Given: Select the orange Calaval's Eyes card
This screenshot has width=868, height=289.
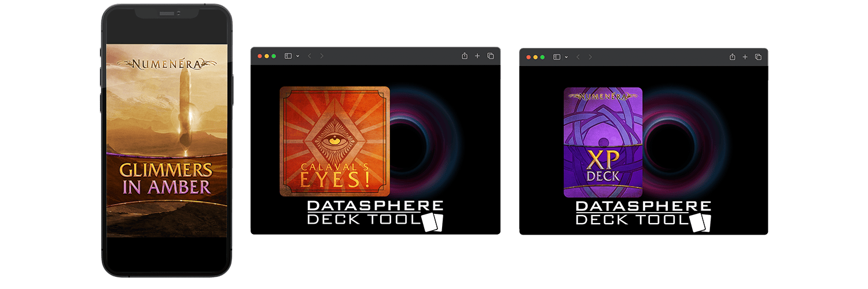Looking at the screenshot, I should (x=334, y=142).
